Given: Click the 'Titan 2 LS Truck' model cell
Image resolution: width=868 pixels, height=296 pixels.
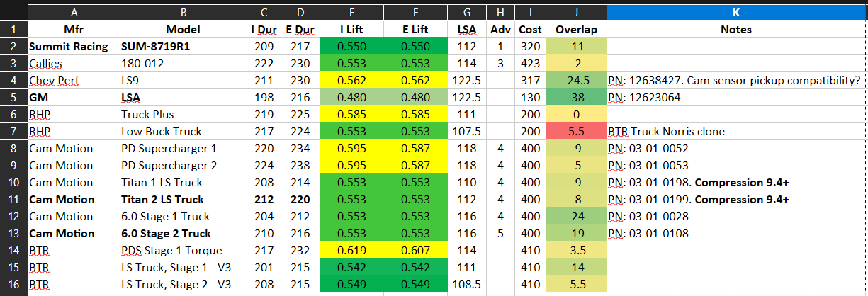Looking at the screenshot, I should [x=183, y=200].
